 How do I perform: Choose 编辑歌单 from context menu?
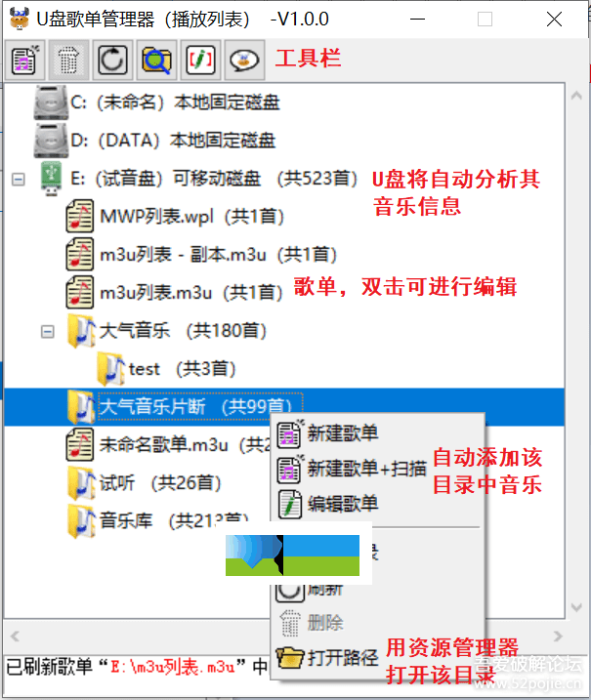pos(342,504)
